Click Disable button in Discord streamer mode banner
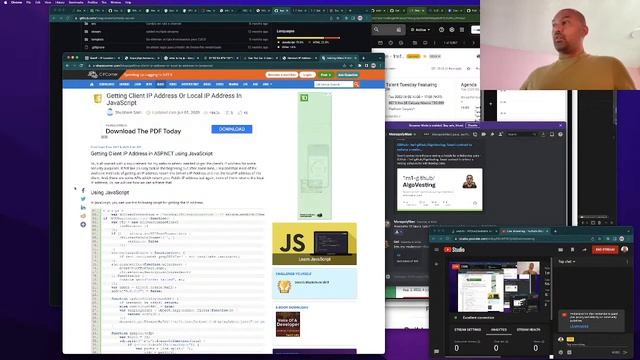Screen dimensions: 640x360 472,125
